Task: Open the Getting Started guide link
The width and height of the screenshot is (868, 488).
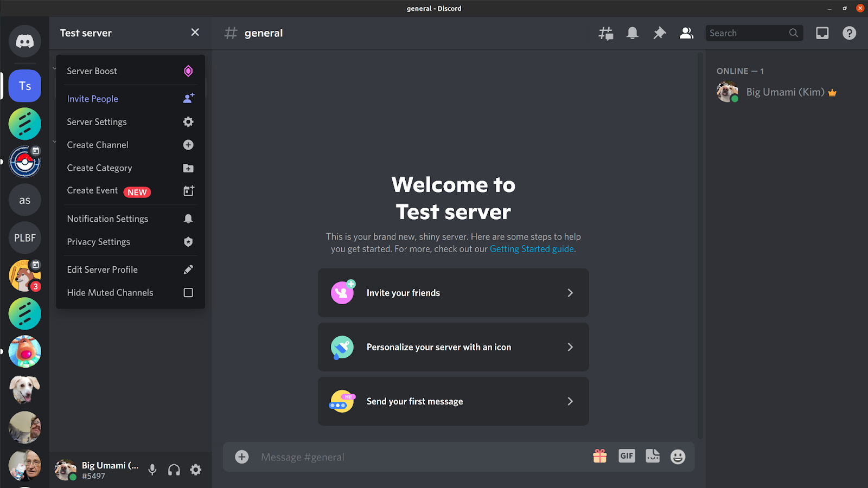Action: pos(532,249)
